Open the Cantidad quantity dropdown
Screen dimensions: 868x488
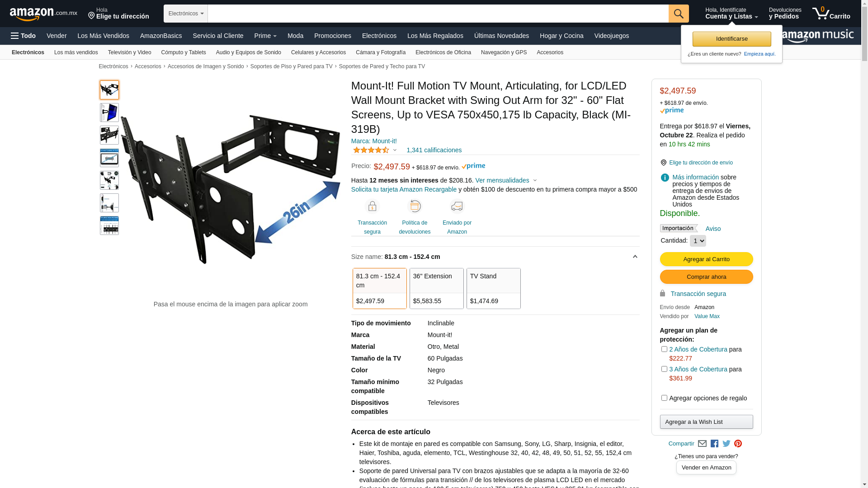pos(698,241)
